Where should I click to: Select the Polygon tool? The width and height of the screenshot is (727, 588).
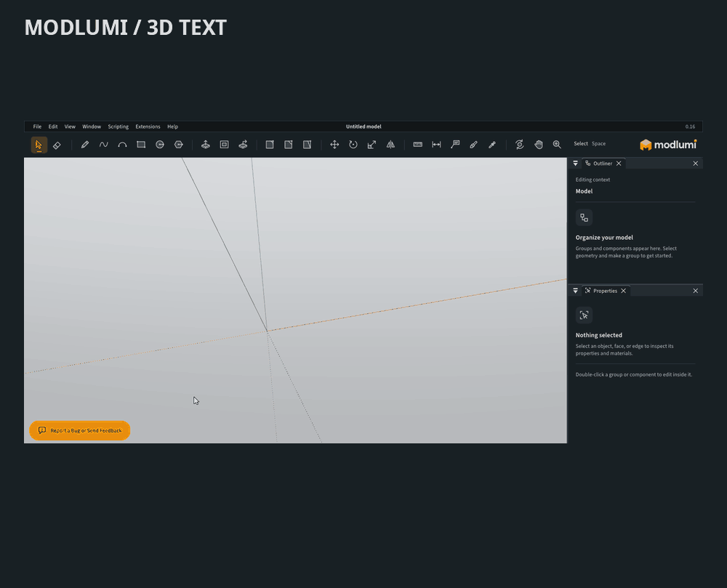(179, 145)
